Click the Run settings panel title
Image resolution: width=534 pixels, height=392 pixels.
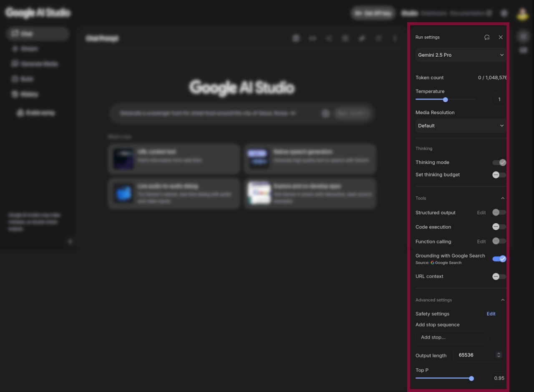(x=427, y=37)
